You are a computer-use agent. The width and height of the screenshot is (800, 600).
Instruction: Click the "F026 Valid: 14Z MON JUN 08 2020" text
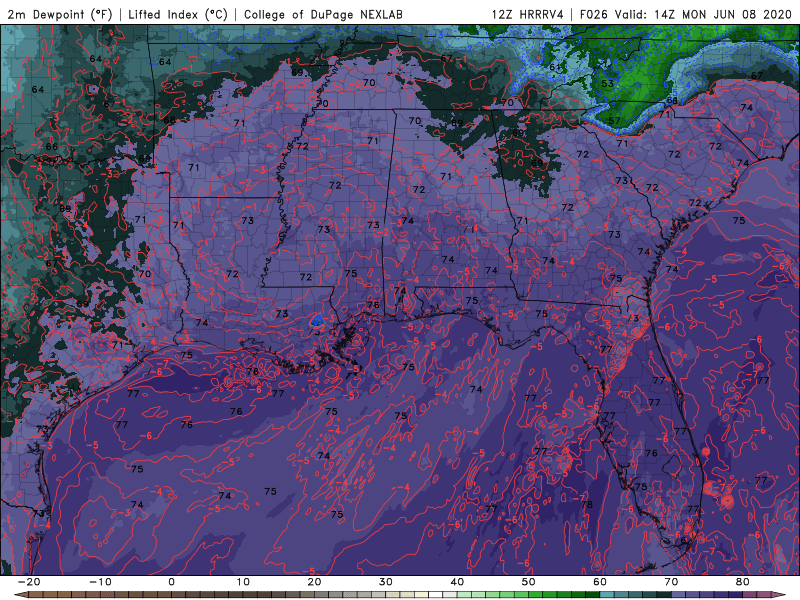click(685, 14)
